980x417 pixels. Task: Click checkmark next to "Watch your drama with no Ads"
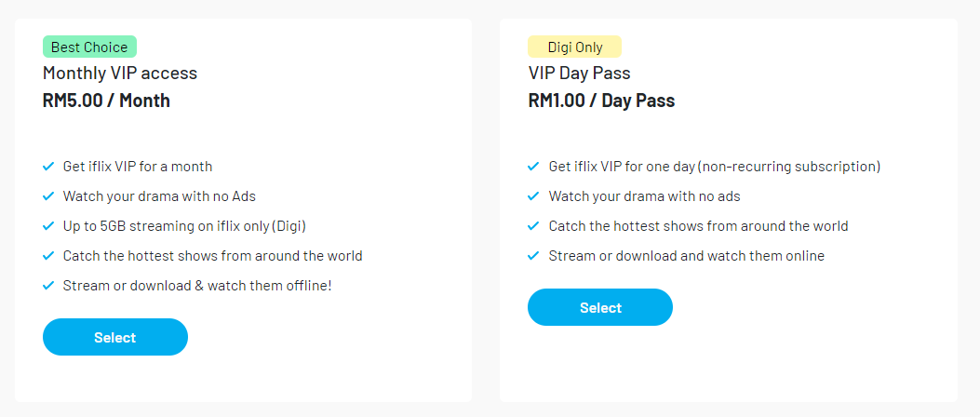pos(48,196)
